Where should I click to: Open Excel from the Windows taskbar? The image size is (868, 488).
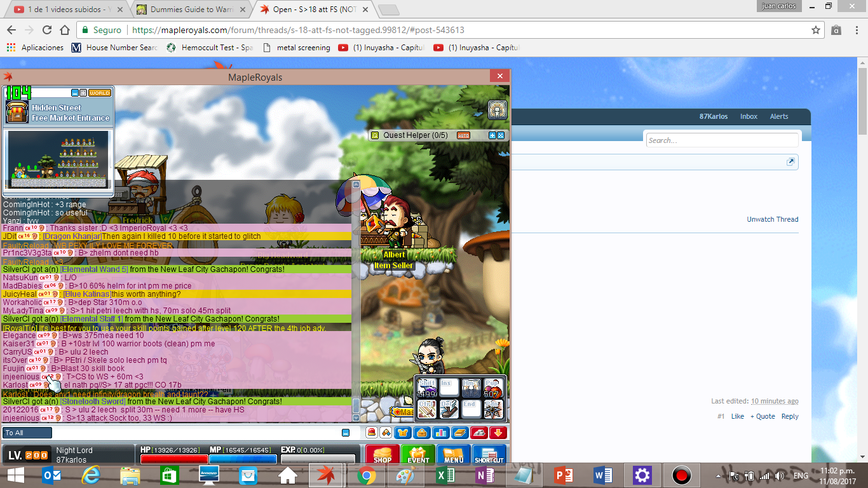coord(445,475)
